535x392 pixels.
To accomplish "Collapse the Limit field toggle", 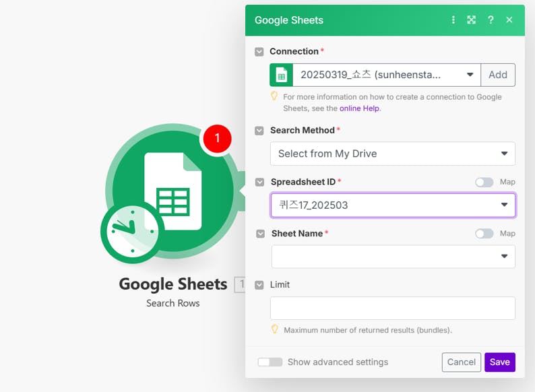I will (259, 285).
